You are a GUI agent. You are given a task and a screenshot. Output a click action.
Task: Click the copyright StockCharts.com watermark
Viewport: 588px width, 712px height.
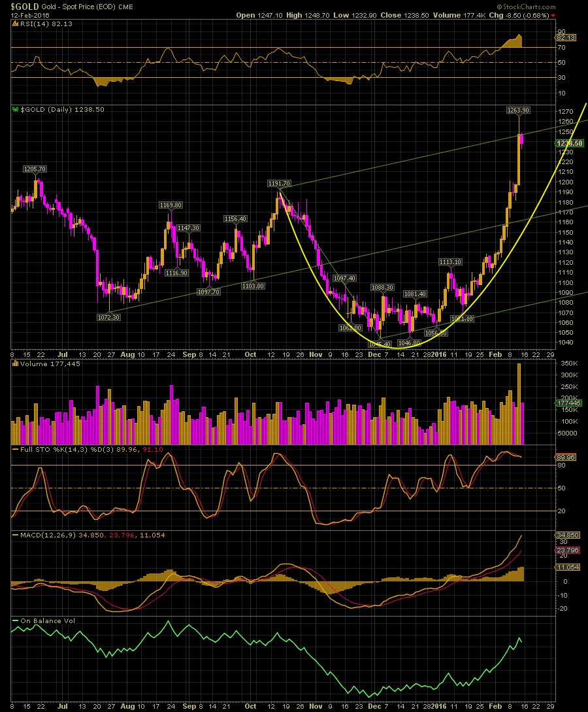[529, 6]
